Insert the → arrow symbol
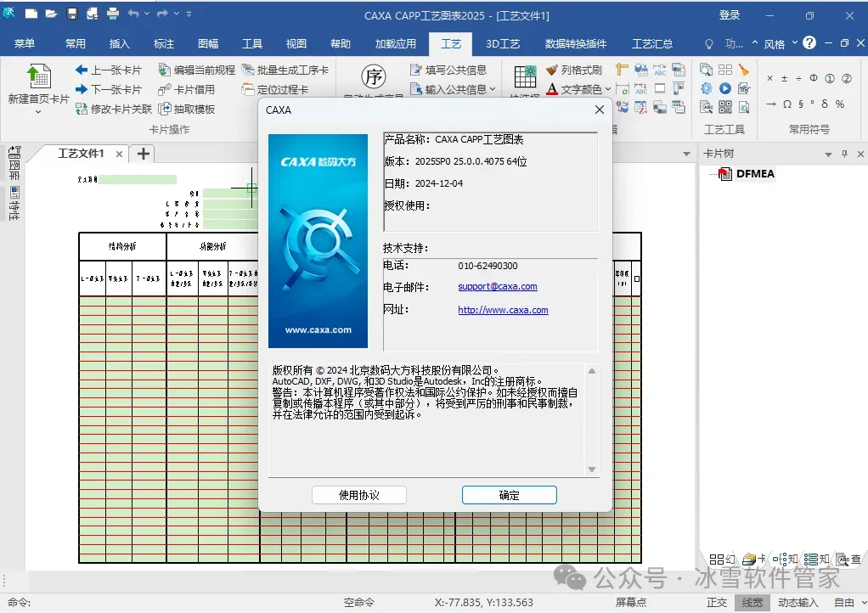 click(771, 104)
